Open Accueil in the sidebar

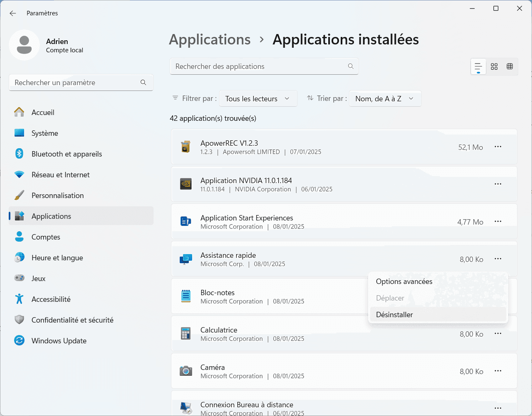pyautogui.click(x=81, y=113)
